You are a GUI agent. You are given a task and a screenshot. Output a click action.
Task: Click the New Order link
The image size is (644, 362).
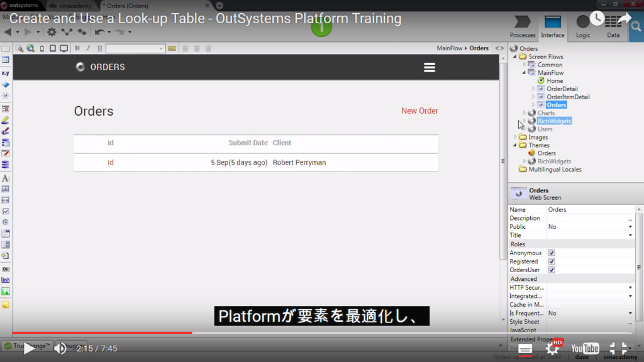point(419,111)
